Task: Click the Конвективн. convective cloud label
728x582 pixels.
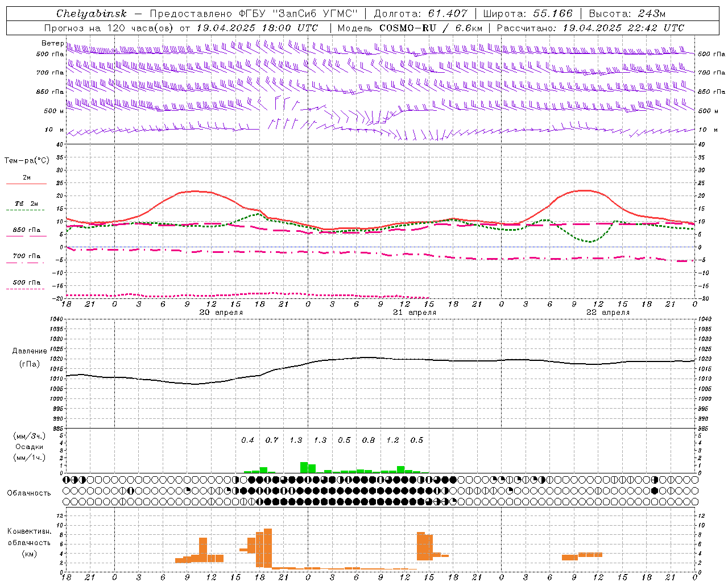Action: click(x=29, y=531)
